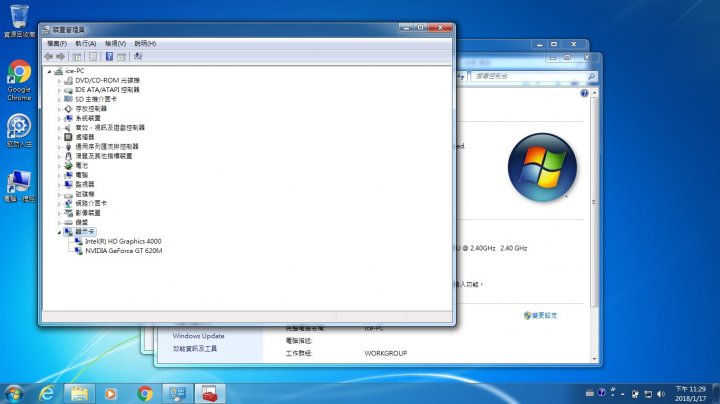
Task: Open the volume speaker tray icon
Action: pos(661,394)
